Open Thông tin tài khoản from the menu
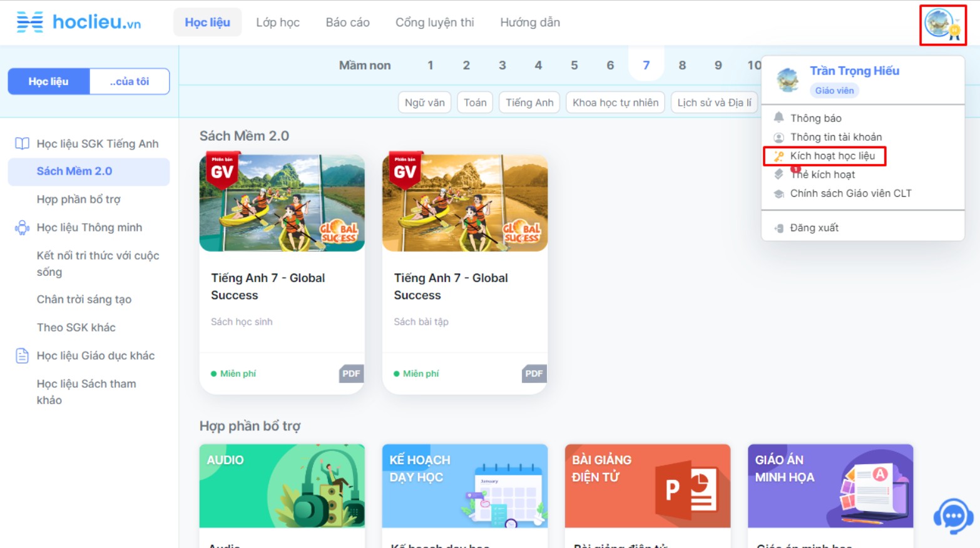The image size is (980, 548). click(835, 137)
